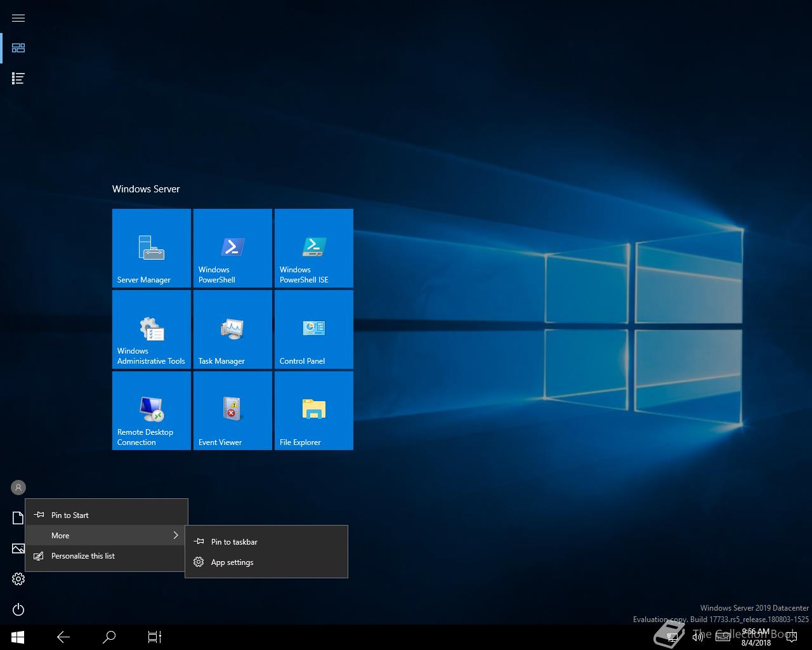Open the Server Manager tile
Viewport: 812px width, 650px height.
coord(152,248)
